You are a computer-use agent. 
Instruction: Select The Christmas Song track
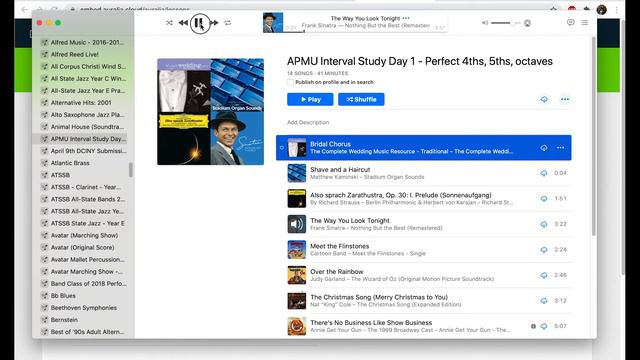click(424, 301)
